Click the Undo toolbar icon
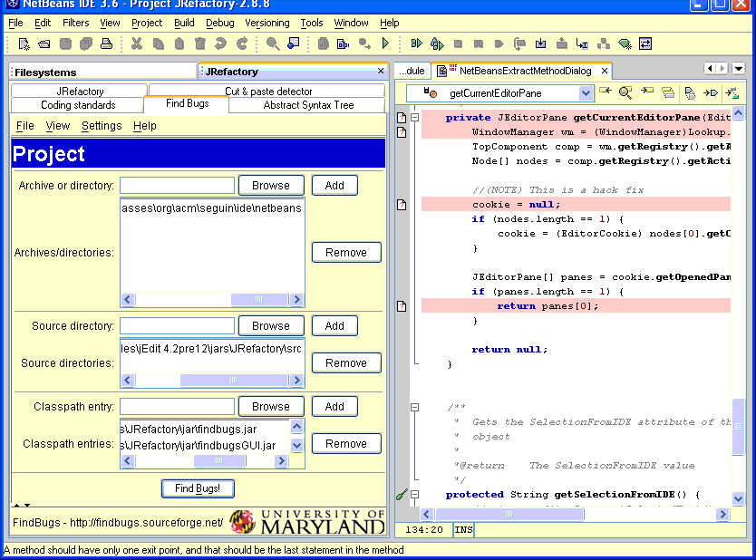The height and width of the screenshot is (560, 756). [221, 43]
